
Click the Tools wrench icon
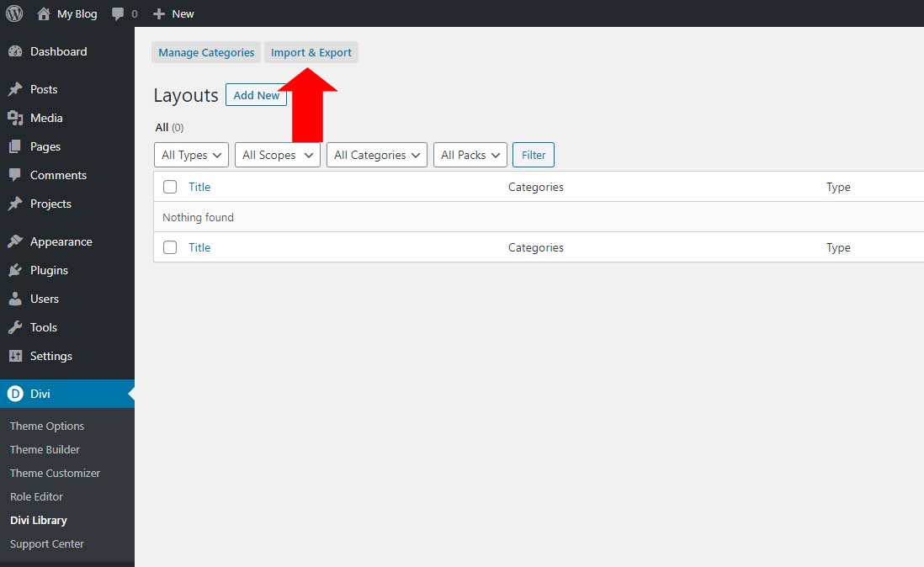click(x=15, y=327)
